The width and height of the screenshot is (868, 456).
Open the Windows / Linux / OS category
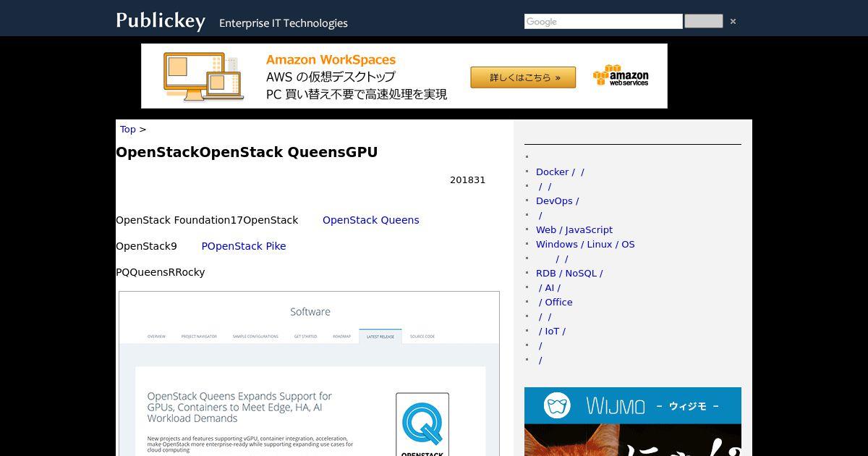(x=585, y=245)
